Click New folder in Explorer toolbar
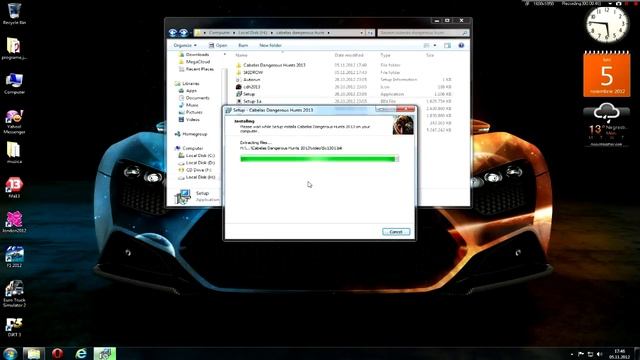This screenshot has height=360, width=640. [270, 45]
